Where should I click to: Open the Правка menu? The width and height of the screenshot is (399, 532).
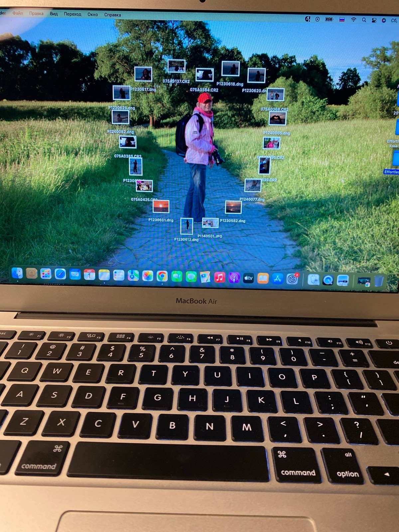[x=36, y=13]
